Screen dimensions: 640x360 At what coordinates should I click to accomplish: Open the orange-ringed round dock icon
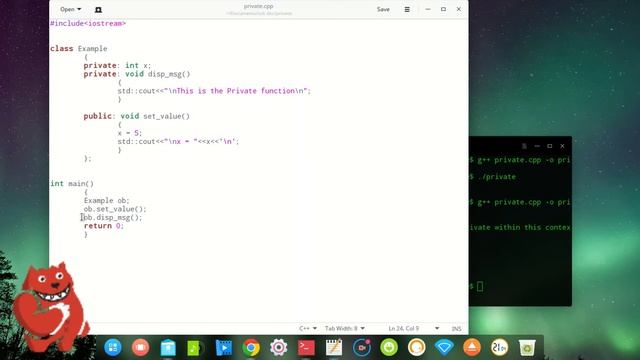point(417,348)
